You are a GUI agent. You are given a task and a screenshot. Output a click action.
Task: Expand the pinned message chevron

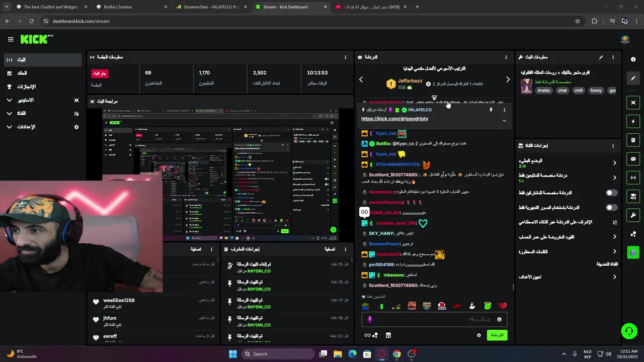(504, 121)
